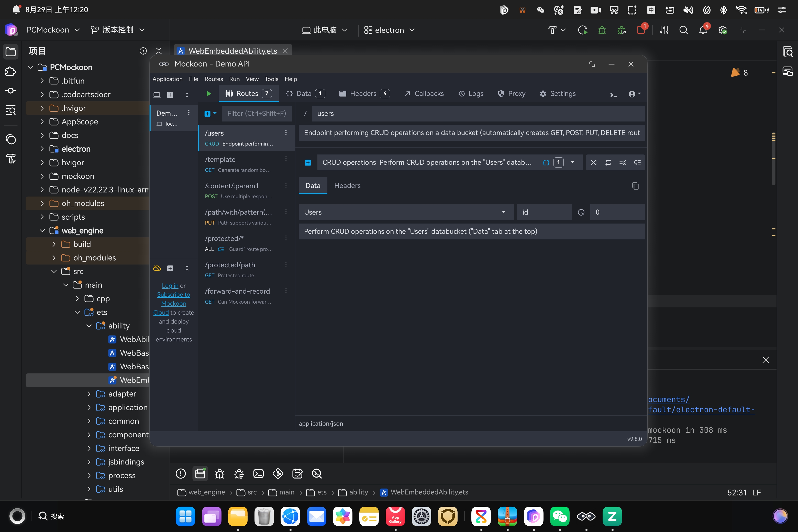This screenshot has height=532, width=798.
Task: Switch to the Callbacks tab in Mockoon
Action: click(424, 94)
